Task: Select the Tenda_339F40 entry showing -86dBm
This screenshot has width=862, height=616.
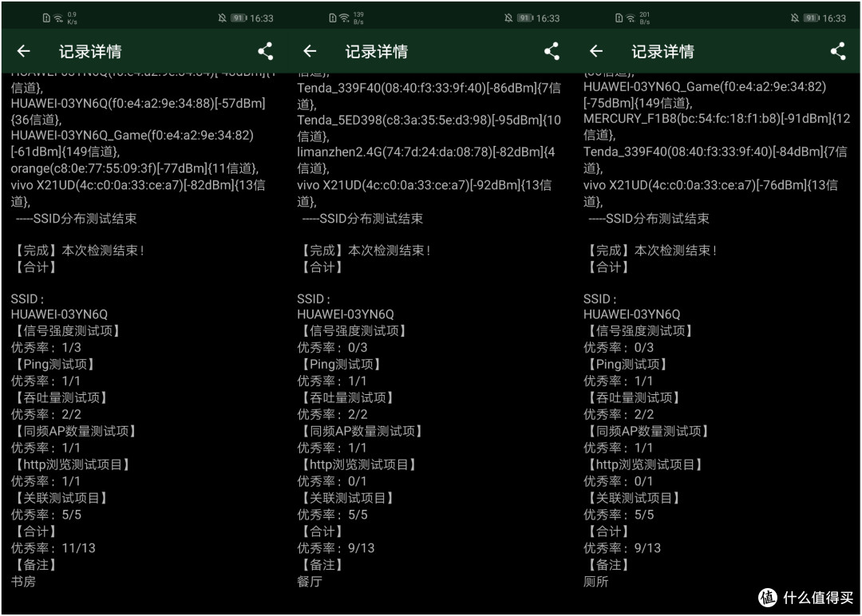Action: point(429,96)
